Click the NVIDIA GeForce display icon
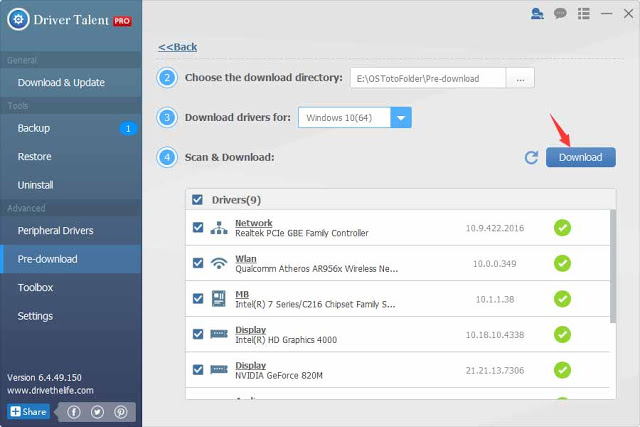 coord(219,369)
